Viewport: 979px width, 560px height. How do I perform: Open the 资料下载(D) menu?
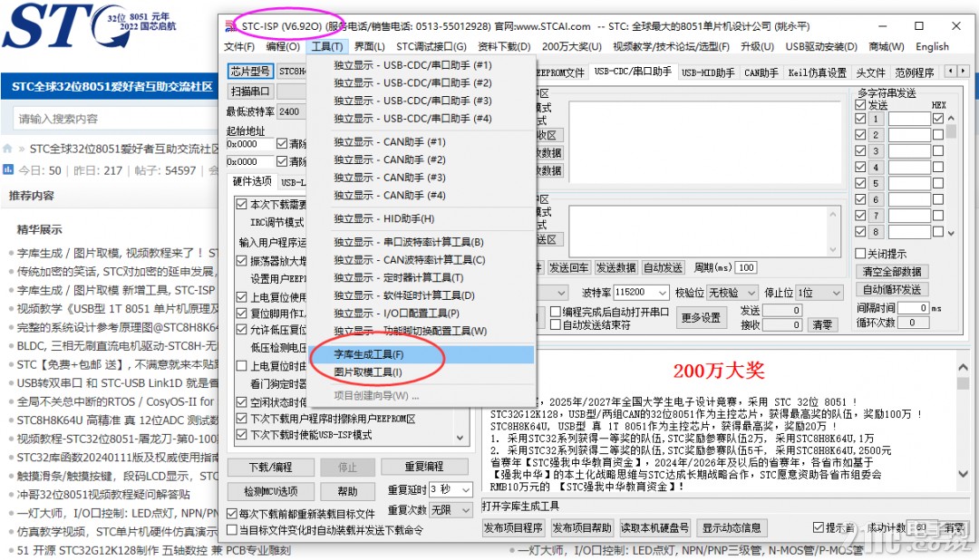(504, 46)
